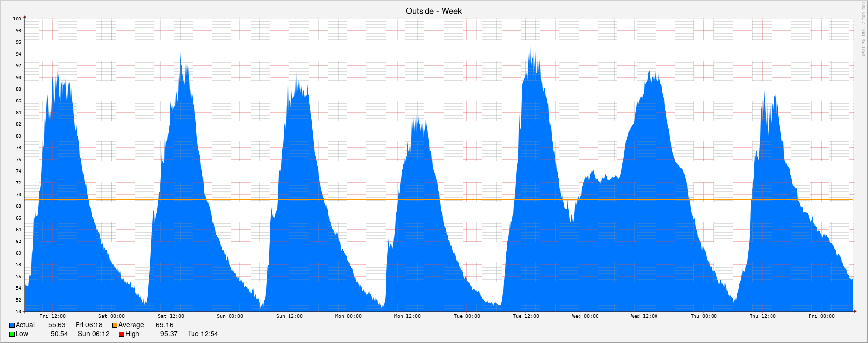Click the 'Sun 00:00' time axis label

point(230,316)
